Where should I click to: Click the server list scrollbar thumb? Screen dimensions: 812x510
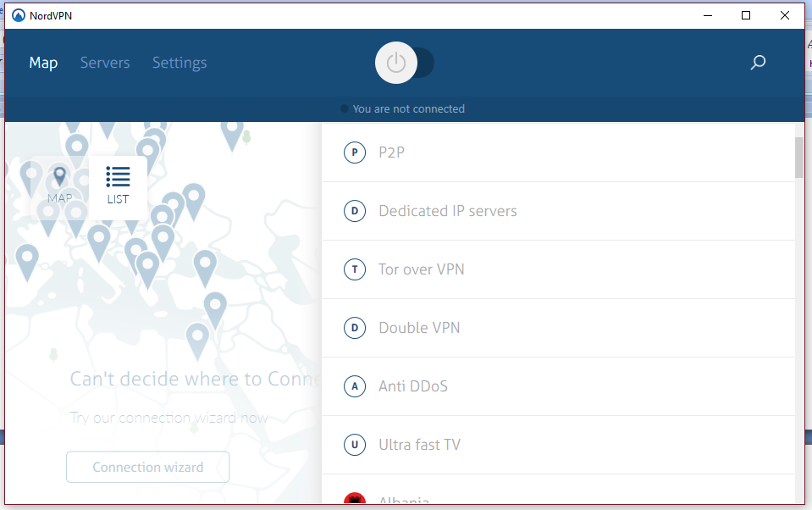[x=799, y=158]
